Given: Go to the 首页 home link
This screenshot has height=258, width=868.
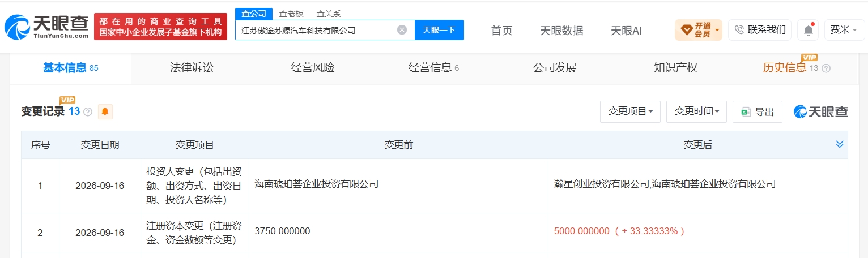Looking at the screenshot, I should coord(502,31).
